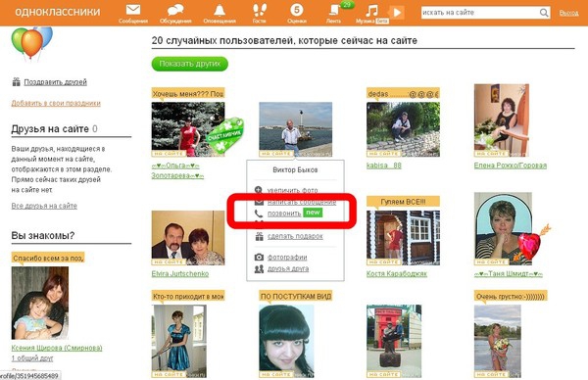Screen dimensions: 588x380
Task: Choose друзья друга in popup menu
Action: 288,268
